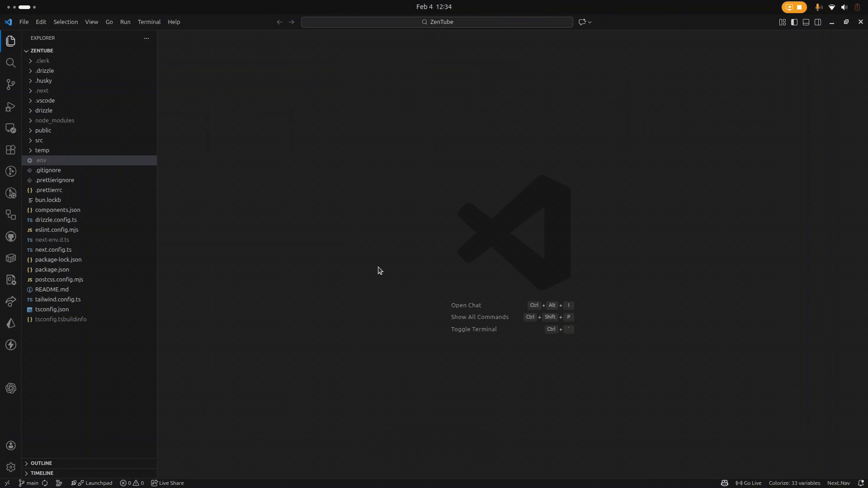Select the Source Control icon
The width and height of the screenshot is (868, 488).
coord(10,84)
